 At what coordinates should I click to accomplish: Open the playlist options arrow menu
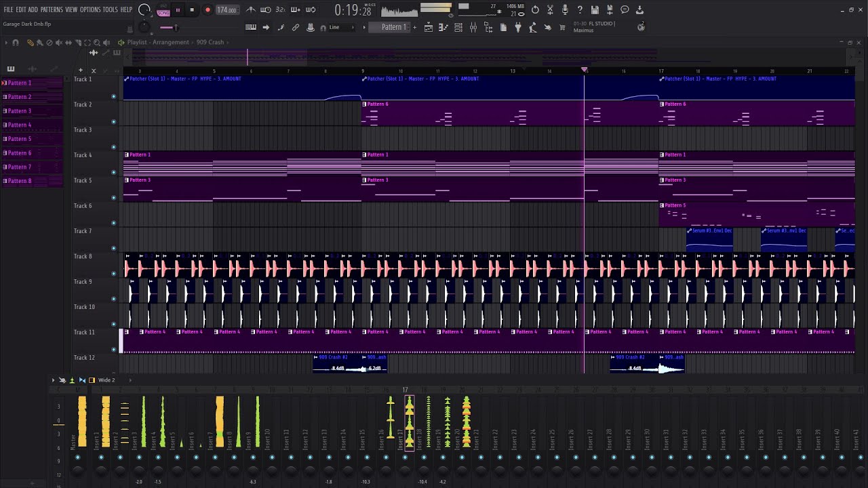pos(7,43)
